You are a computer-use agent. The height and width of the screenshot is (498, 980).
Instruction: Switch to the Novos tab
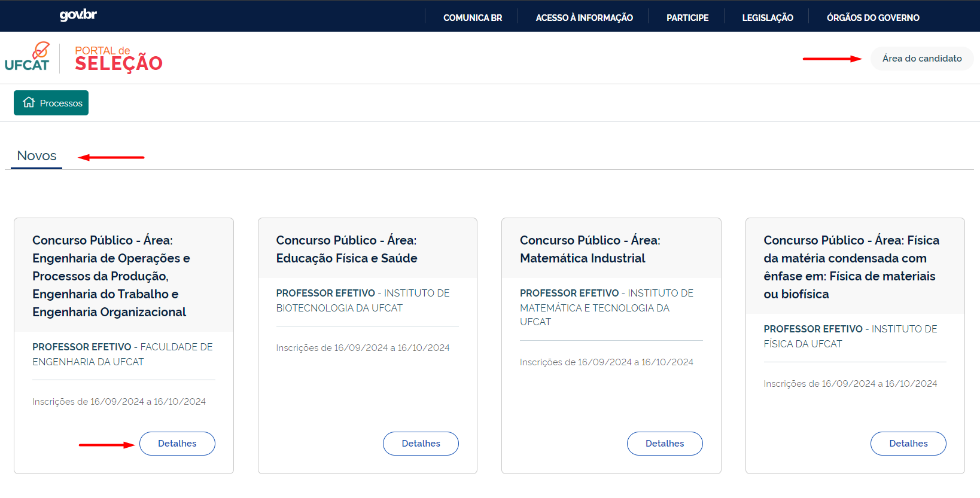coord(36,156)
